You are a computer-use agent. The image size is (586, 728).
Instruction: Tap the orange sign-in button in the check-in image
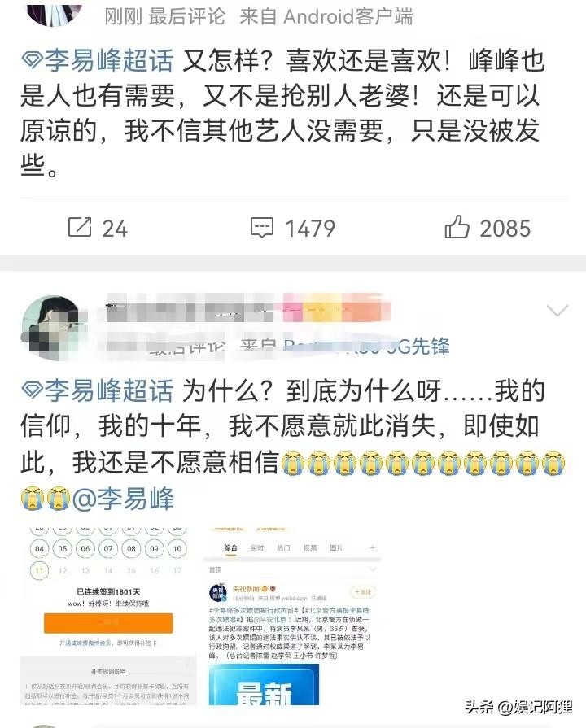pos(108,622)
